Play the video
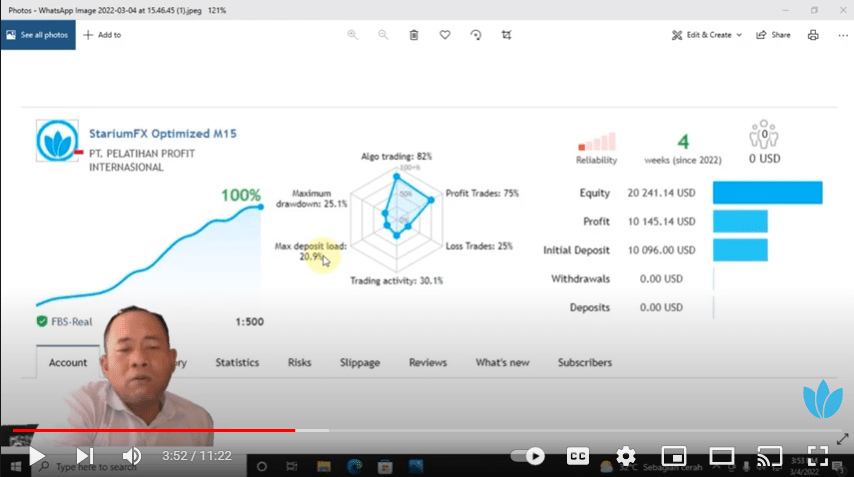The image size is (854, 477). pyautogui.click(x=36, y=456)
